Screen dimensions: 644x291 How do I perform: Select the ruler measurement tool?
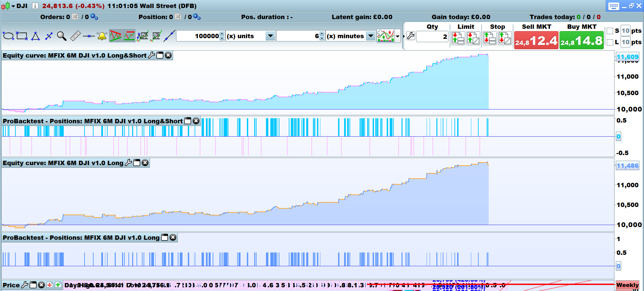pyautogui.click(x=75, y=36)
